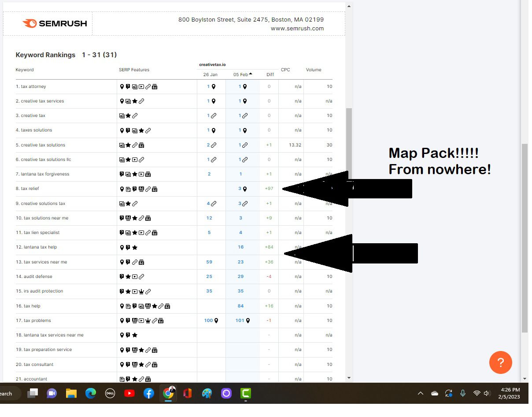Click the Volume column header
Screen dimensions: 532x417
314,70
